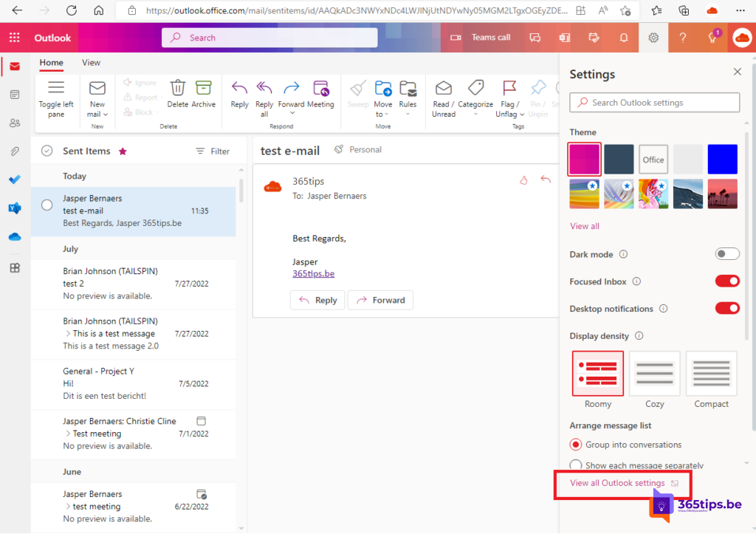Expand the Flag / Unflag dropdown
Viewport: 756px width, 534px height.
522,114
